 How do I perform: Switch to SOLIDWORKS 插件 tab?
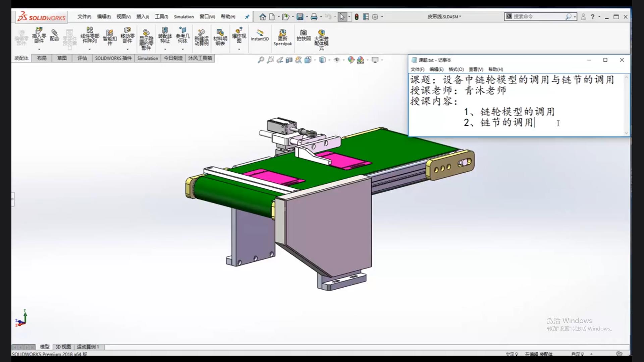click(113, 58)
